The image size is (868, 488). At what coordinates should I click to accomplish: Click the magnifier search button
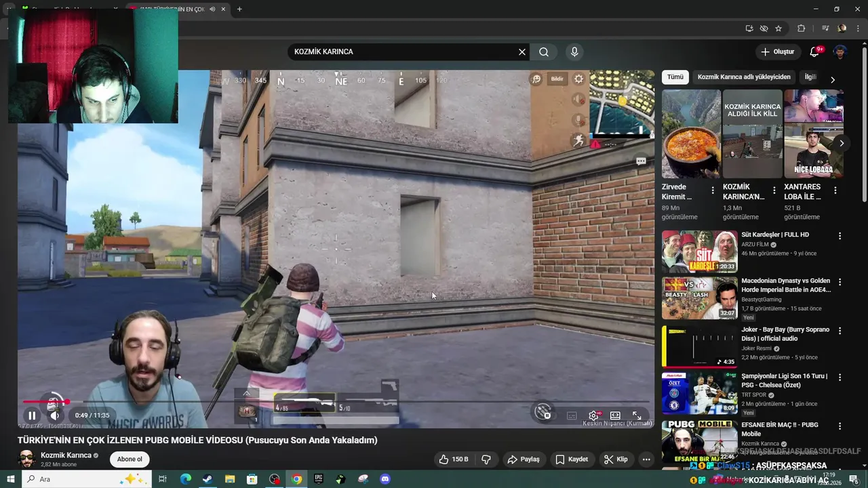544,52
